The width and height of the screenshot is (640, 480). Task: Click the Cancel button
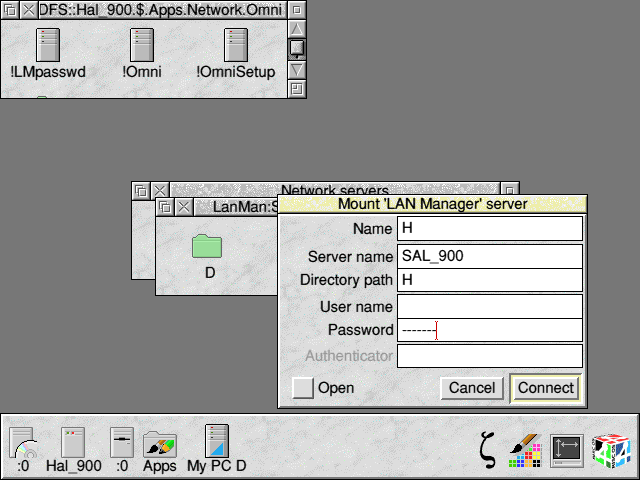click(472, 388)
